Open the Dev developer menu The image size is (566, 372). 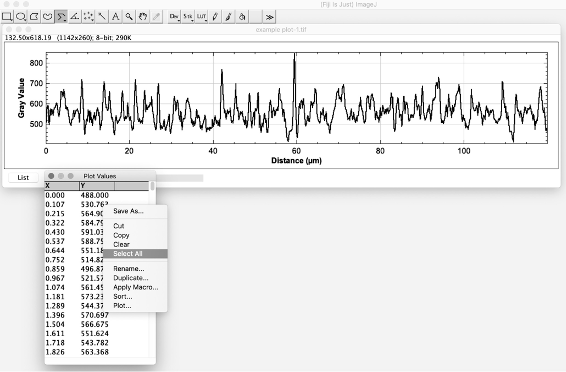(x=174, y=17)
